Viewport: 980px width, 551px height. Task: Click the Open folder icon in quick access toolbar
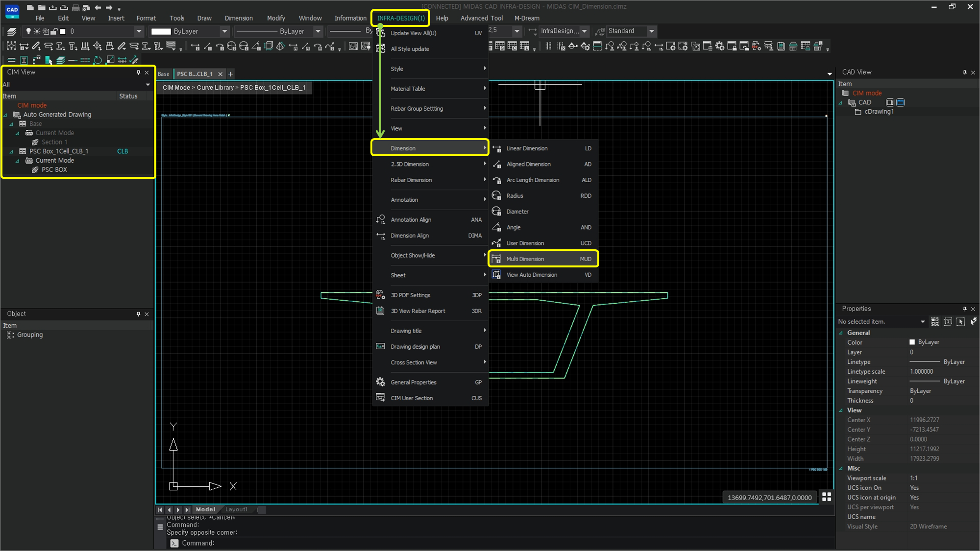42,7
